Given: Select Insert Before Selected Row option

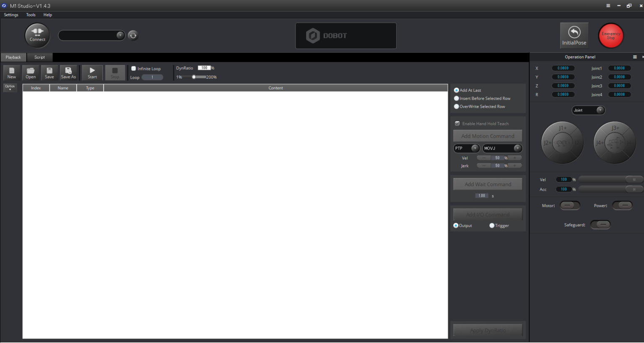Looking at the screenshot, I should coord(457,98).
